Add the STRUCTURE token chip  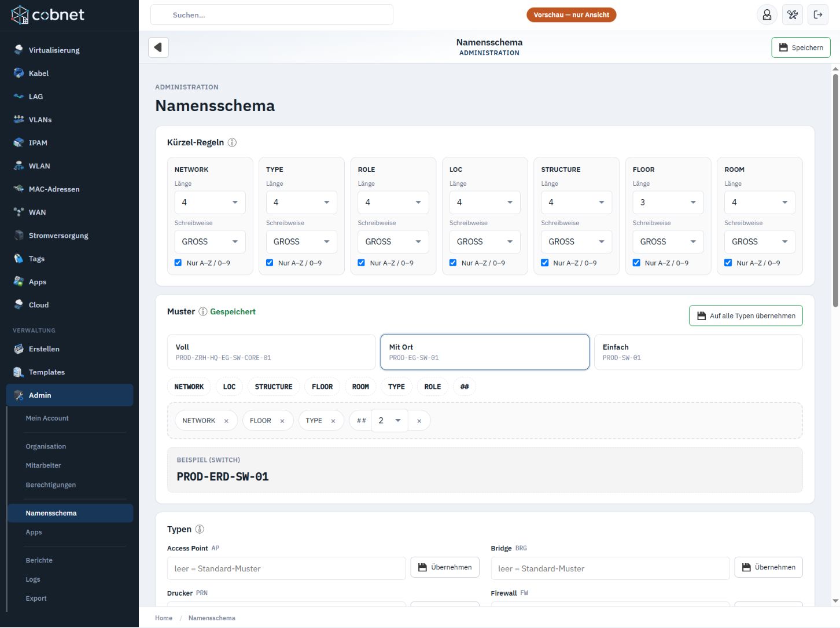pyautogui.click(x=274, y=387)
